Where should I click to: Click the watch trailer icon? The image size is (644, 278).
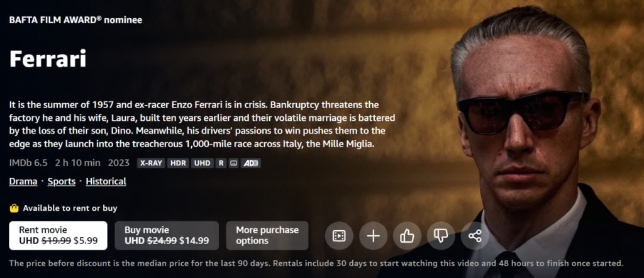click(339, 236)
